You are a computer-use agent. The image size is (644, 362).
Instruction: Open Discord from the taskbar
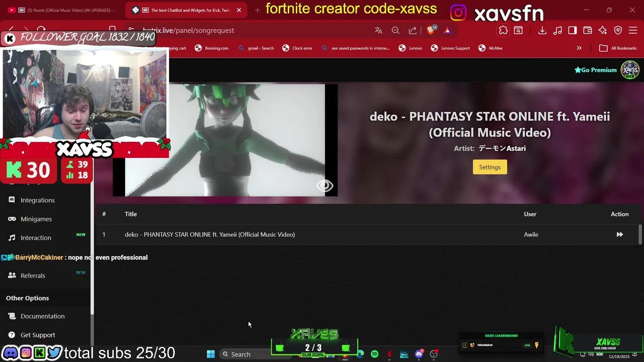point(419,354)
